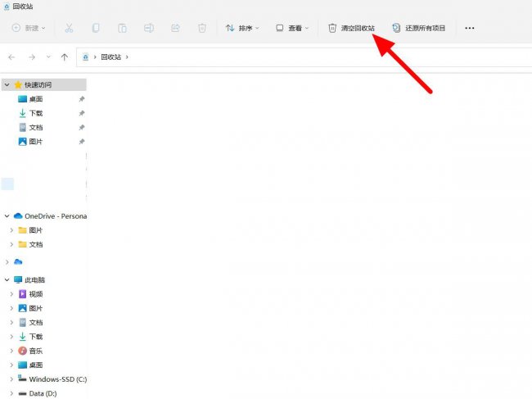Open 下载 under Quick access
This screenshot has height=399, width=532.
(x=36, y=113)
